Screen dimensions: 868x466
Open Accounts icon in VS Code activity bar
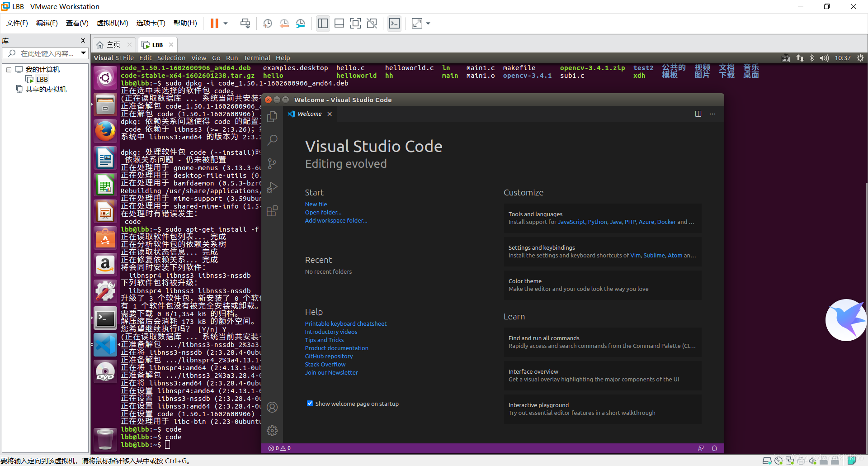[272, 407]
